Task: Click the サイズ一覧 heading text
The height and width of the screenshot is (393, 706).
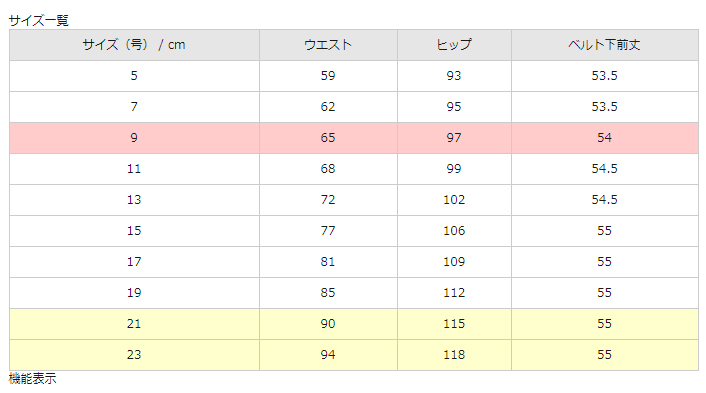Action: pos(38,21)
